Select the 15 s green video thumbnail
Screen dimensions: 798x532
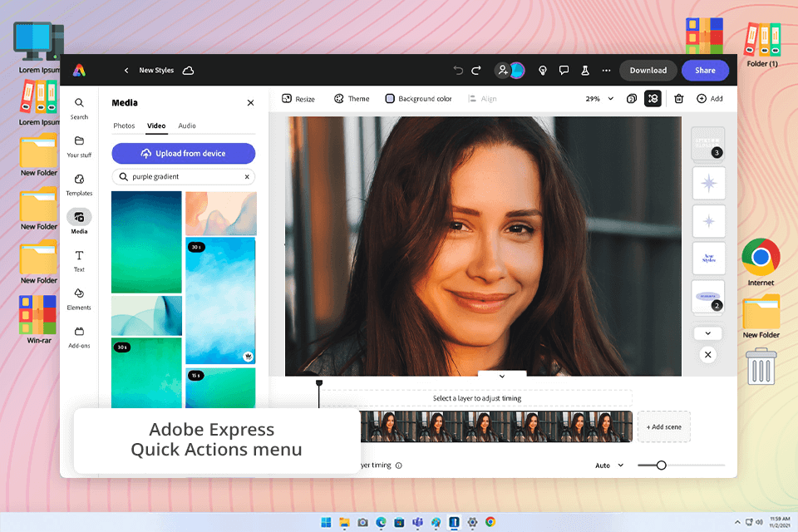pyautogui.click(x=220, y=388)
